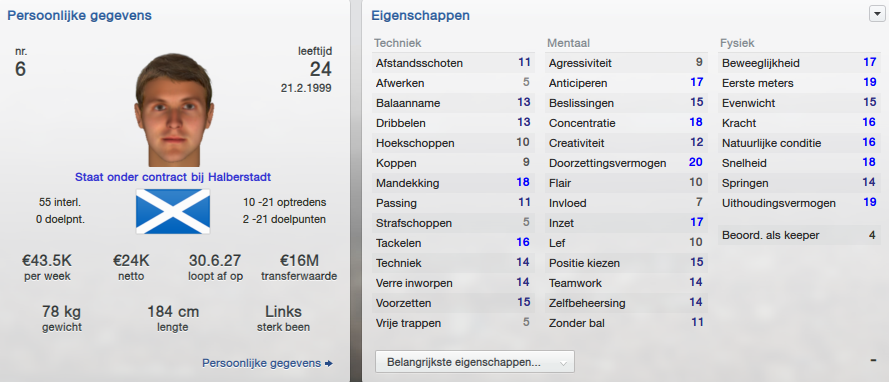Select the Mandekking attribute row
This screenshot has height=382, width=889.
(x=454, y=183)
